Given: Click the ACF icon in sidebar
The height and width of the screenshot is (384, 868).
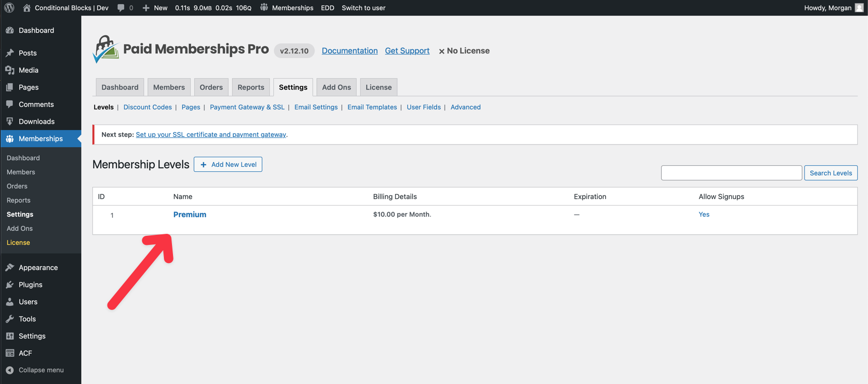Looking at the screenshot, I should tap(10, 353).
